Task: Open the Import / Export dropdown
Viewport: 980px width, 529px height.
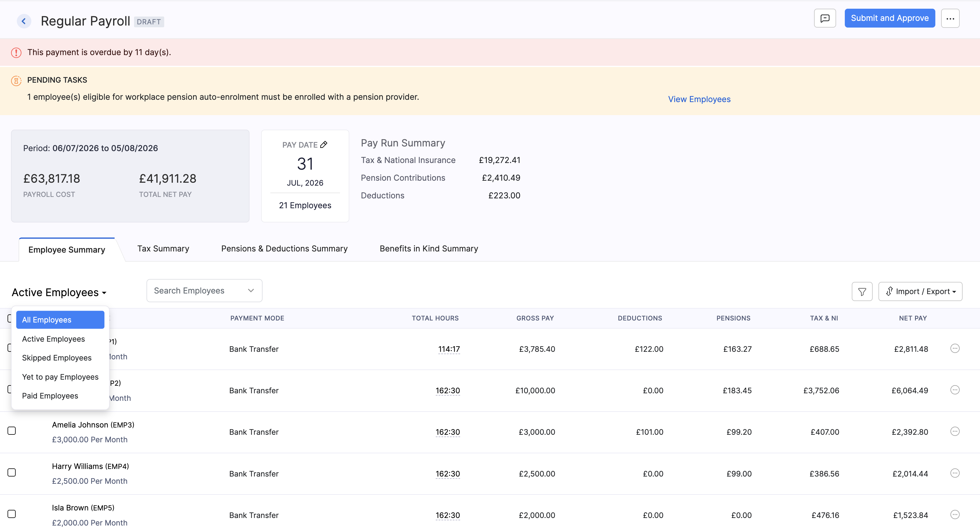Action: click(920, 291)
